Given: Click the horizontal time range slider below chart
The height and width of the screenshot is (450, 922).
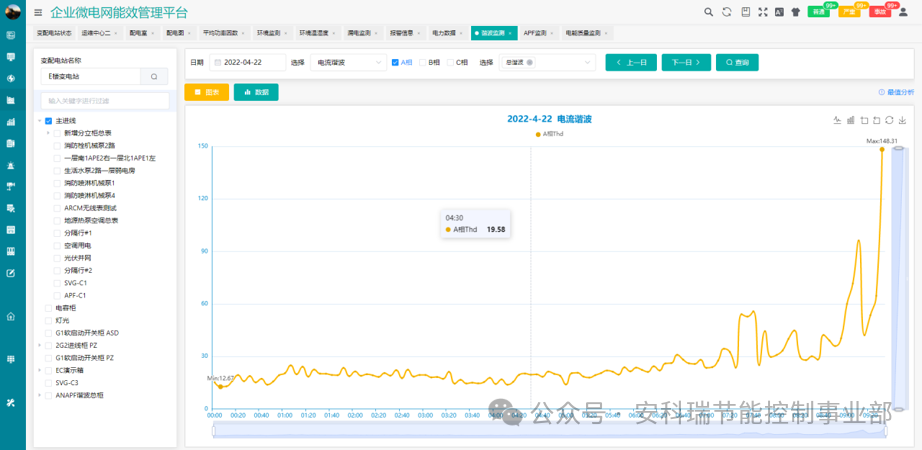Looking at the screenshot, I should tap(550, 431).
